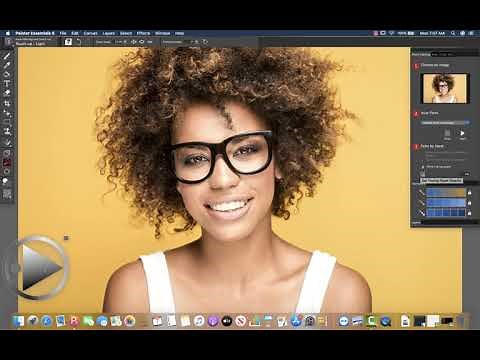Select the Transform tool with sparkle arrow
This screenshot has width=480, height=360.
(x=7, y=114)
